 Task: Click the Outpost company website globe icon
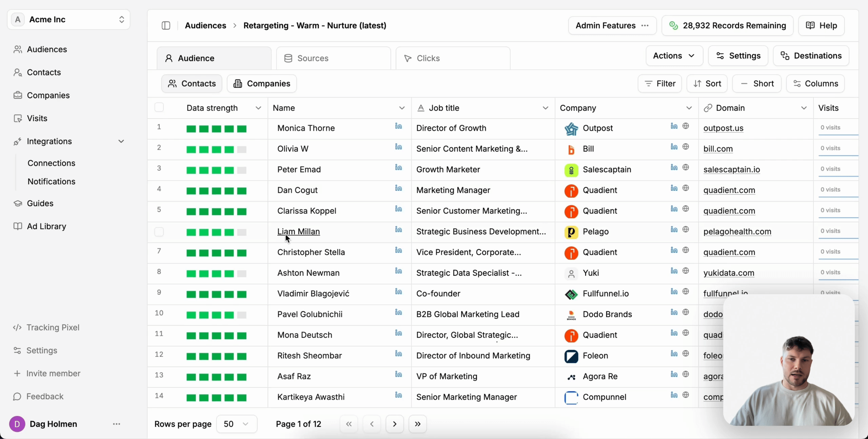coord(686,126)
